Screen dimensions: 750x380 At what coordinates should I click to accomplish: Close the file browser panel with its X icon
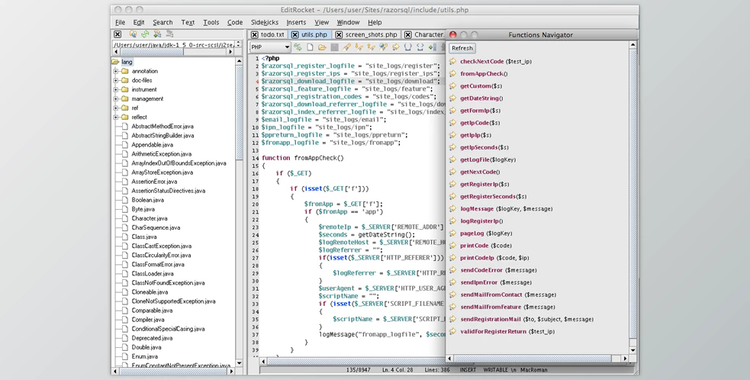[118, 34]
